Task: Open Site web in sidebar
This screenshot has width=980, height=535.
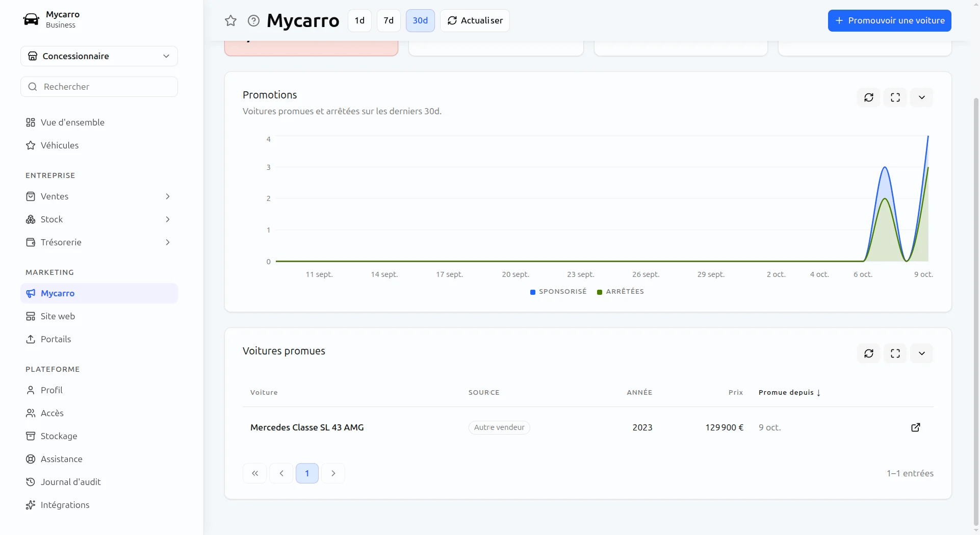Action: (x=99, y=316)
